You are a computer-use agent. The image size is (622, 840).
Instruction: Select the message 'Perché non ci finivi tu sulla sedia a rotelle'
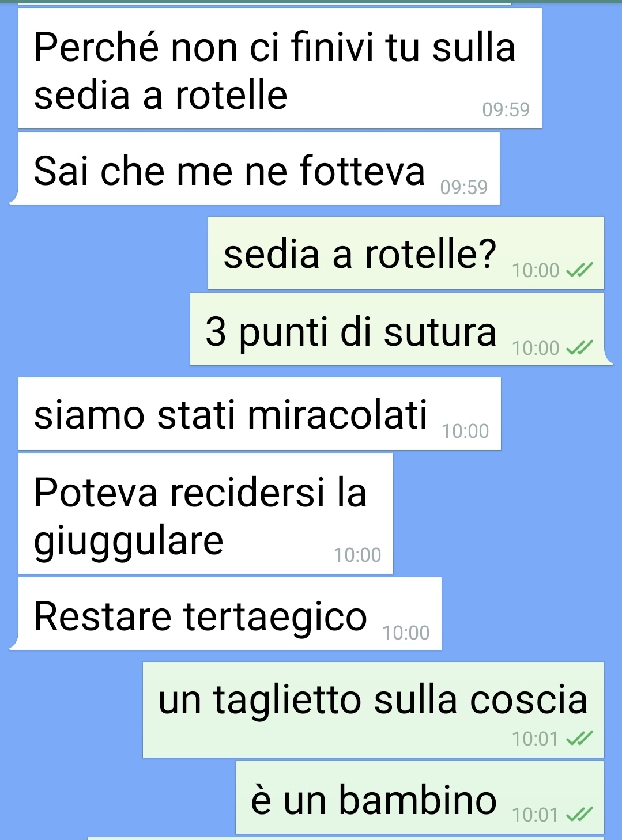click(x=280, y=68)
